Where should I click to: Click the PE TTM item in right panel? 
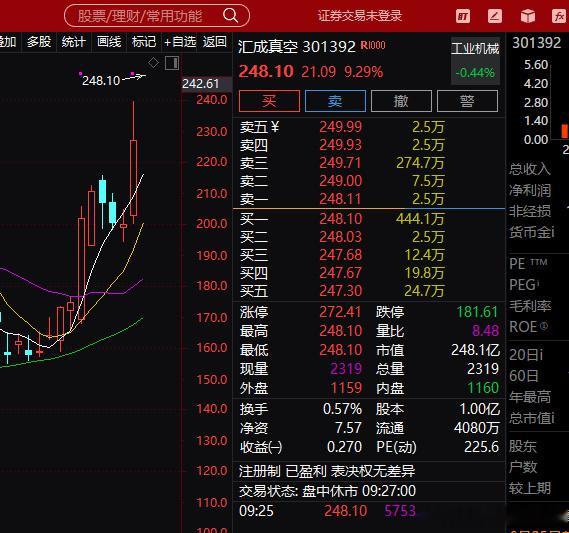tap(528, 264)
